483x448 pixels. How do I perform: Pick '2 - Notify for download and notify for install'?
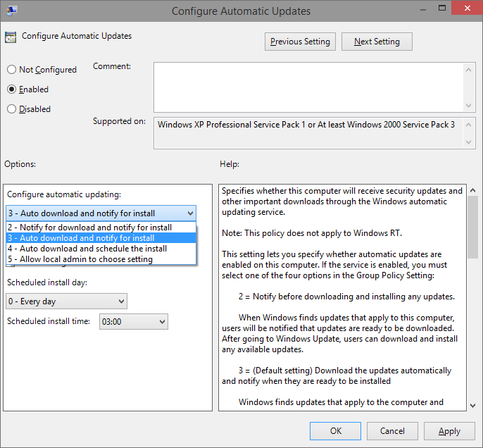pos(89,228)
